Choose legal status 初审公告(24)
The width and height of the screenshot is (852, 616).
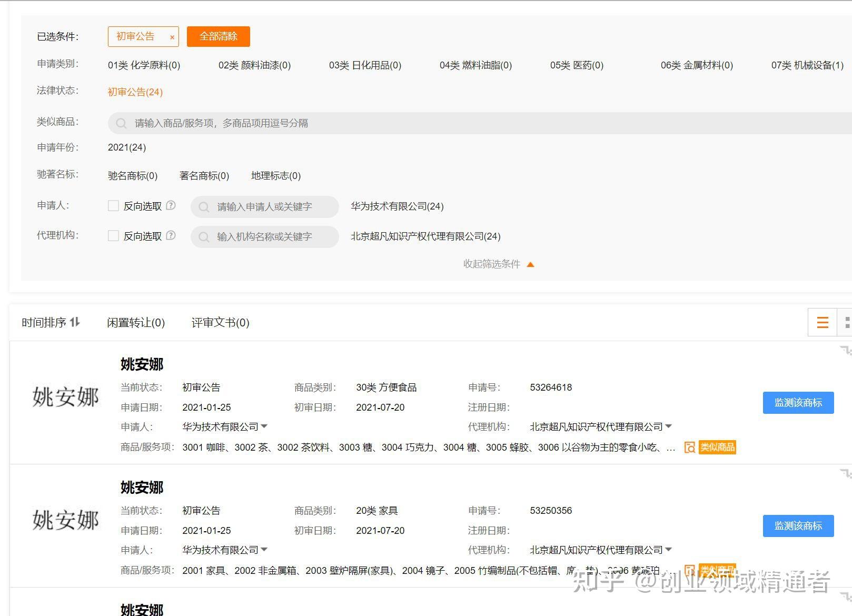point(135,92)
